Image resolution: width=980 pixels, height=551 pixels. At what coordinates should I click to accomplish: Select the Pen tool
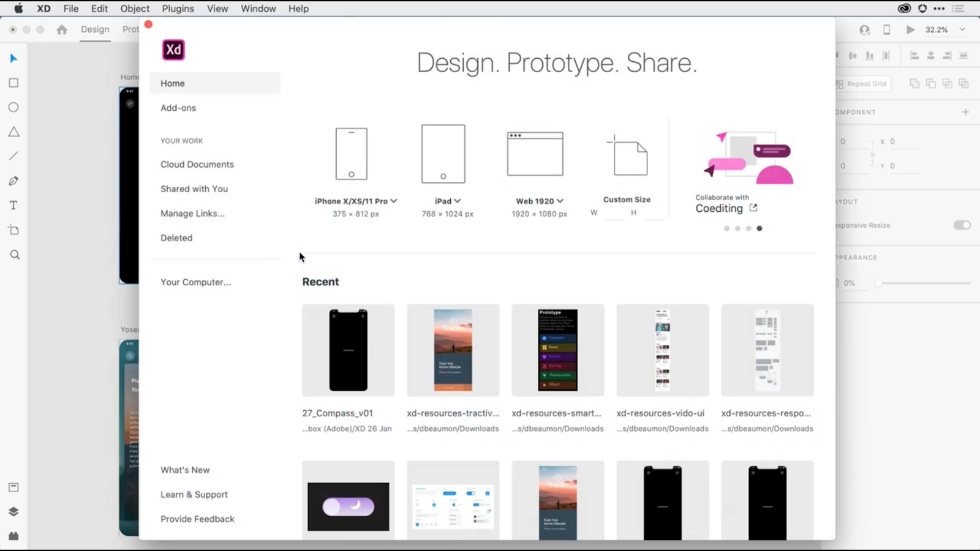tap(13, 181)
